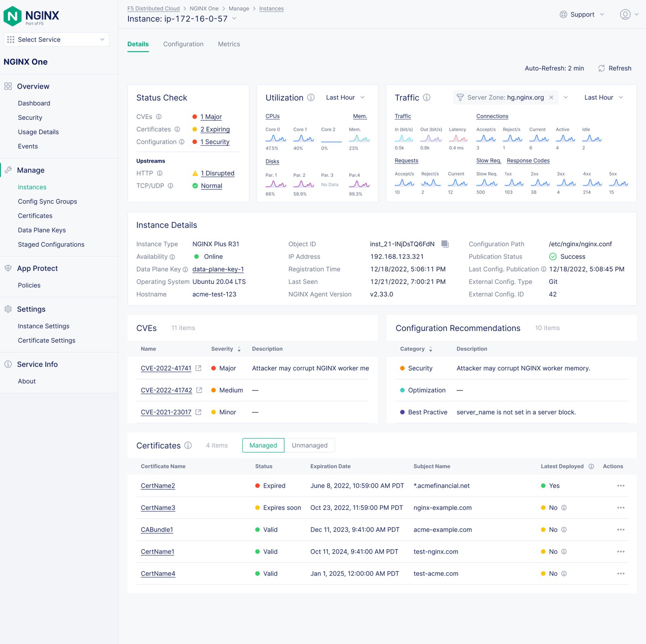Open actions menu for CertName2

click(621, 486)
